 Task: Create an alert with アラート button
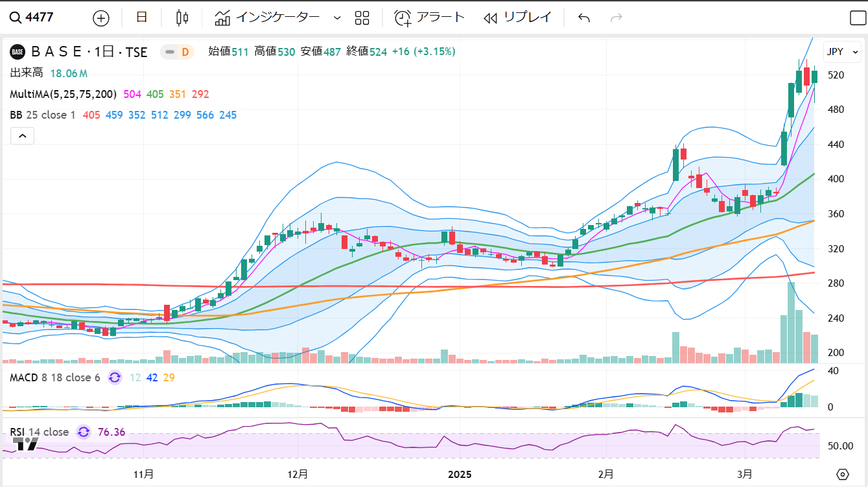click(x=430, y=18)
